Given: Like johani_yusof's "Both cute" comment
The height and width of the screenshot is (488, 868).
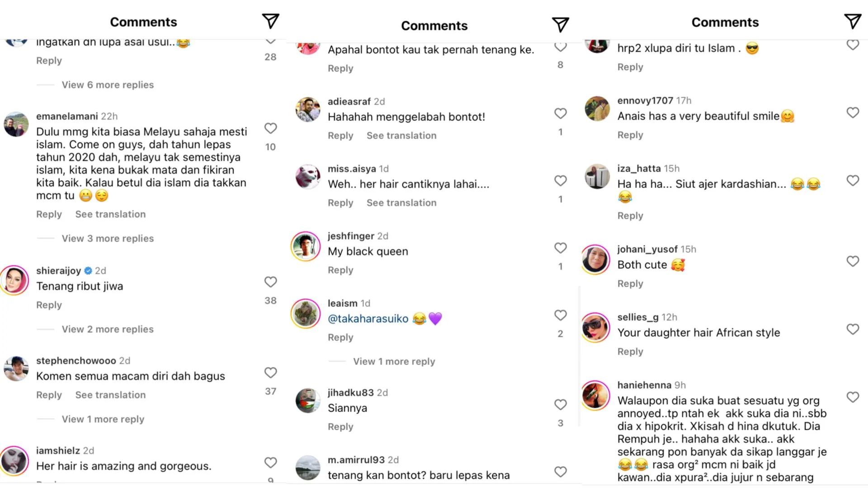Looking at the screenshot, I should [x=852, y=261].
